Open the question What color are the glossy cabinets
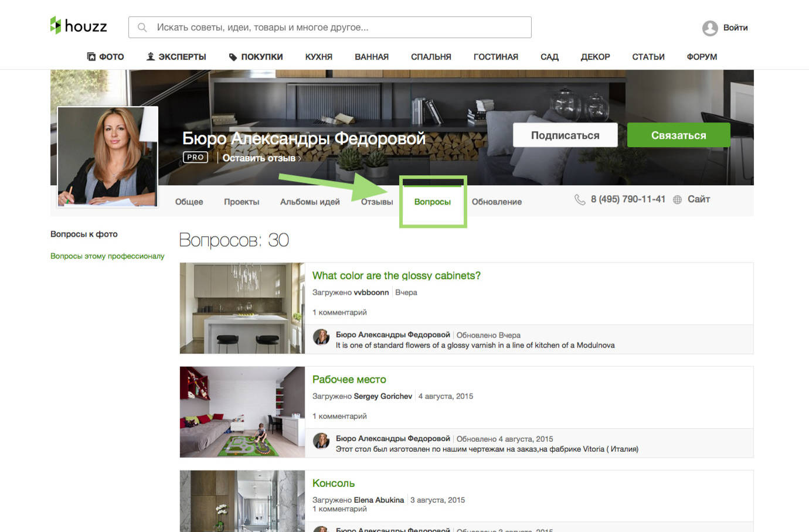809x532 pixels. [396, 275]
